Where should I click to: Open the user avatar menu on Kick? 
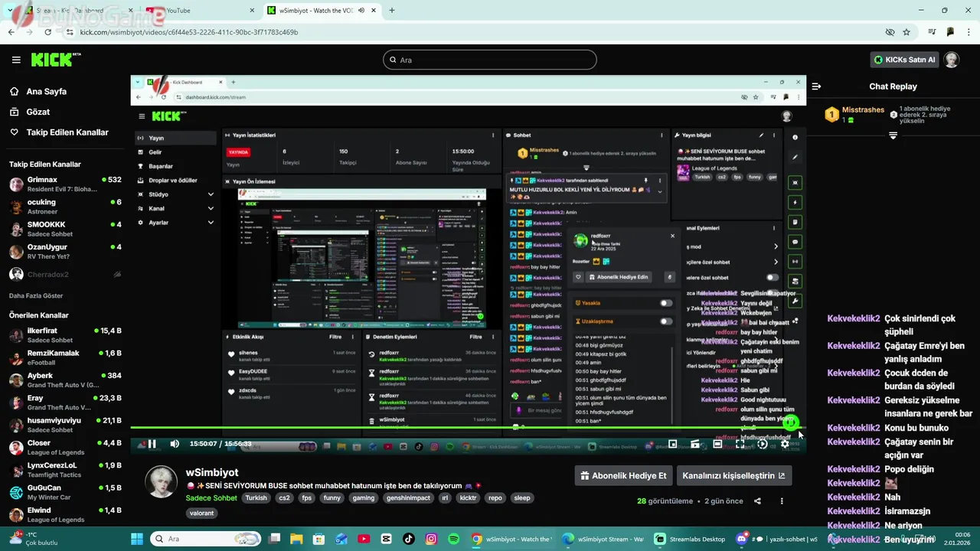coord(952,60)
